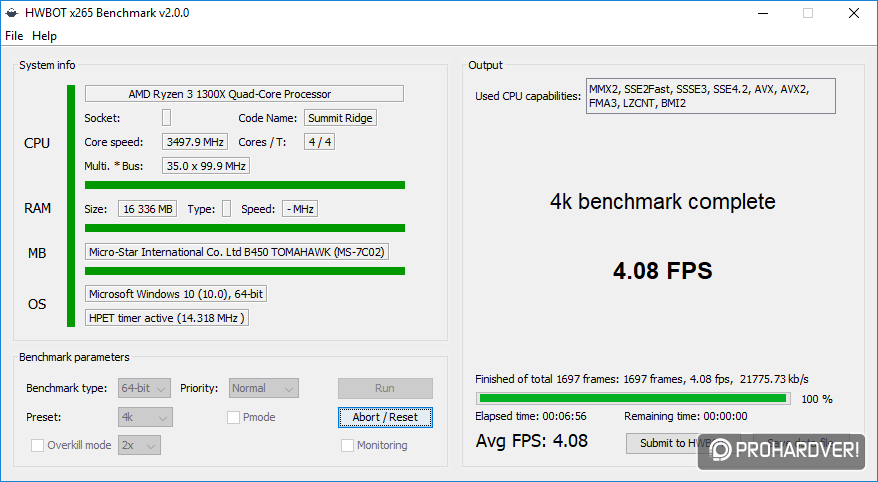
Task: Toggle the Pmode checkbox
Action: coord(233,418)
